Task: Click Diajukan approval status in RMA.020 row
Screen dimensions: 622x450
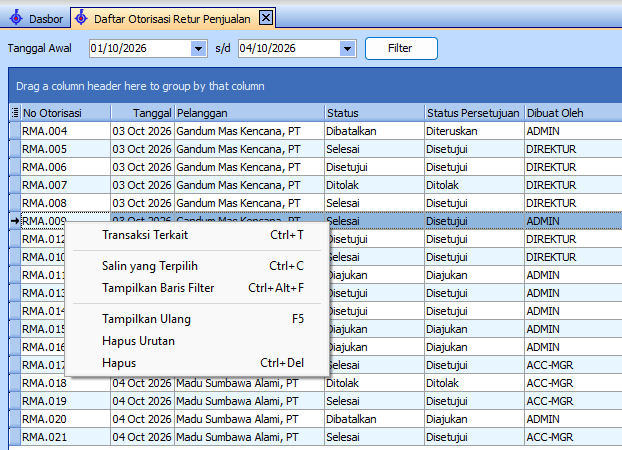Action: pos(474,419)
